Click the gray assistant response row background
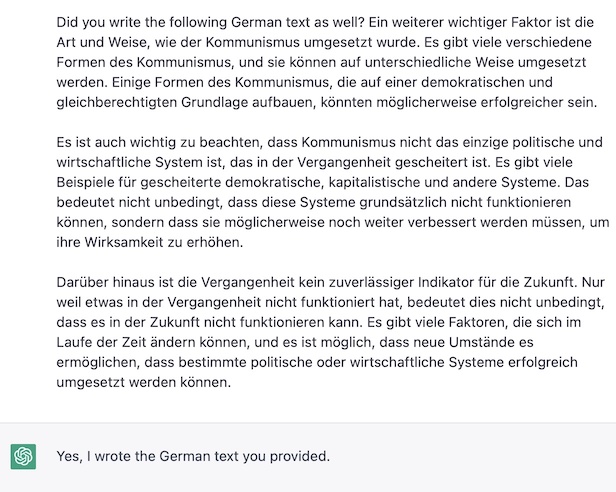 [308, 457]
